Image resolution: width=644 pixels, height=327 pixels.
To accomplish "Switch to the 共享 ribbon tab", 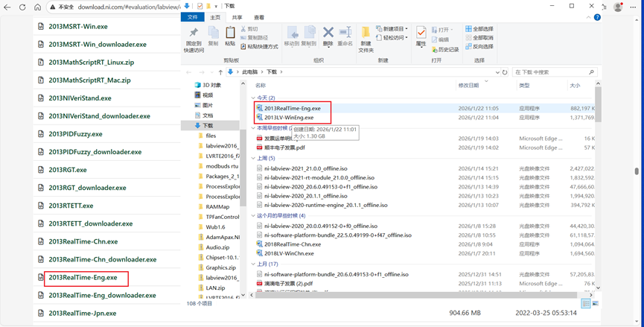I will click(237, 17).
